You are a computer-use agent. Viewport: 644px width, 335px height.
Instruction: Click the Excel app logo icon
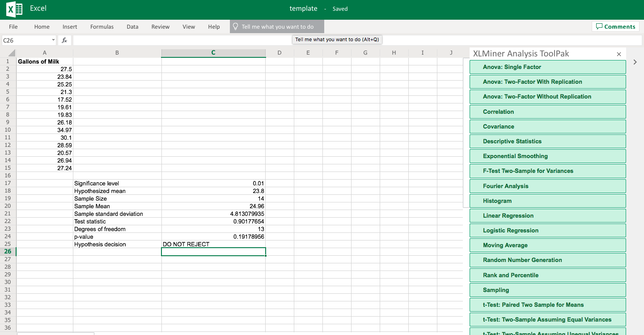15,9
